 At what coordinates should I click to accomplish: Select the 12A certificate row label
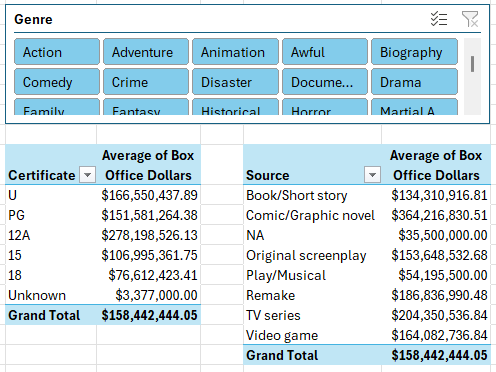pos(51,235)
